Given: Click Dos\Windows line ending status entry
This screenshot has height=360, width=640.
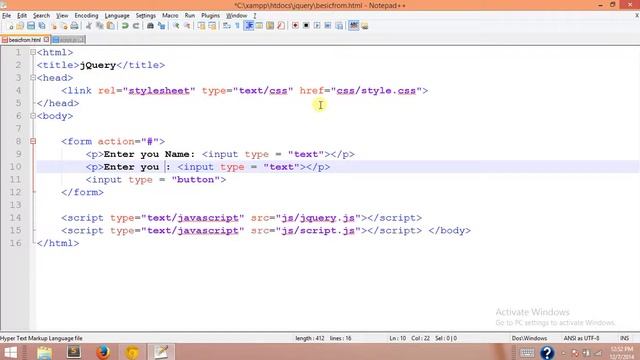Looking at the screenshot, I should pos(529,338).
